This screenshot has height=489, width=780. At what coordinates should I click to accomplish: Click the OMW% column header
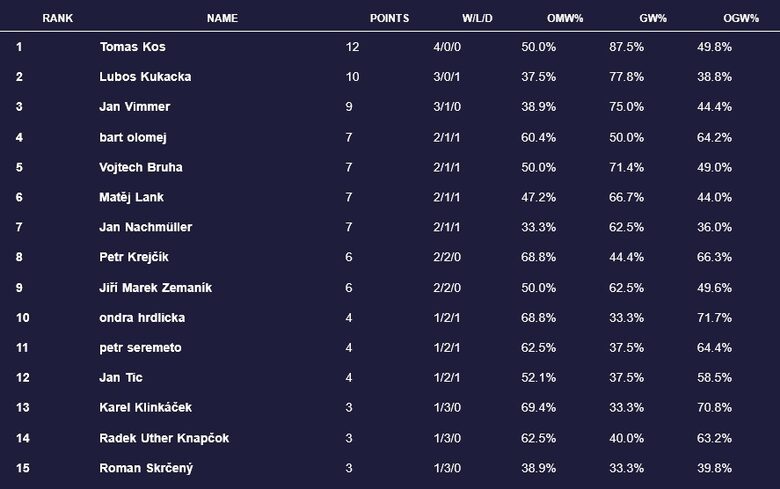(566, 18)
